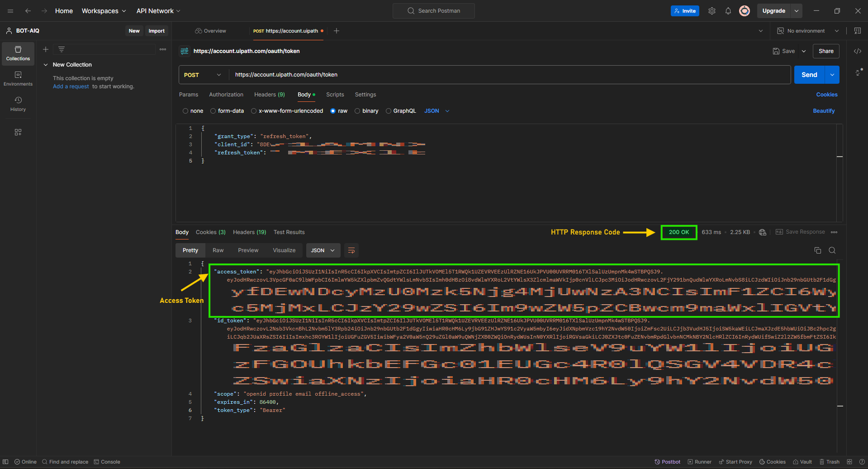Add a new request tab

coord(337,31)
